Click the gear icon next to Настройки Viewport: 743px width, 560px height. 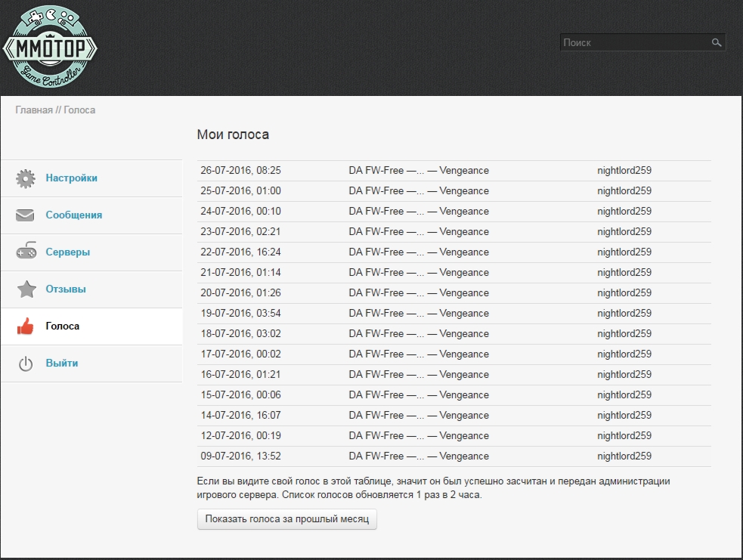click(26, 178)
